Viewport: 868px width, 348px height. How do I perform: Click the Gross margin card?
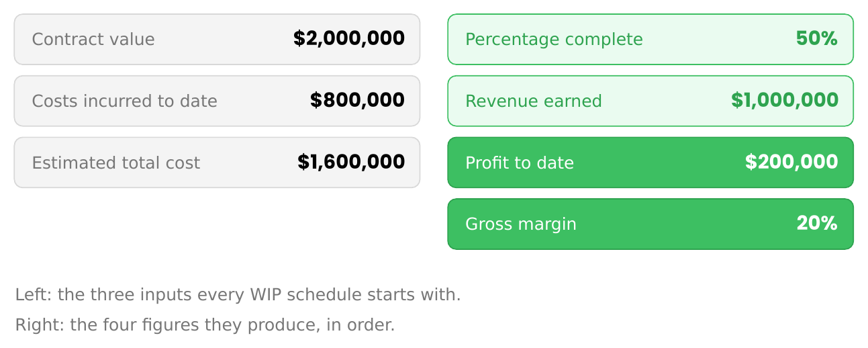[650, 224]
